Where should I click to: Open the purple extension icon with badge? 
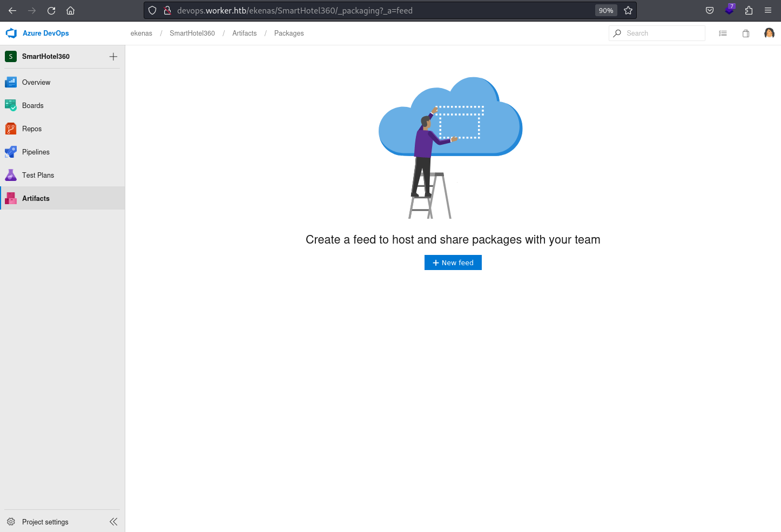pyautogui.click(x=730, y=10)
